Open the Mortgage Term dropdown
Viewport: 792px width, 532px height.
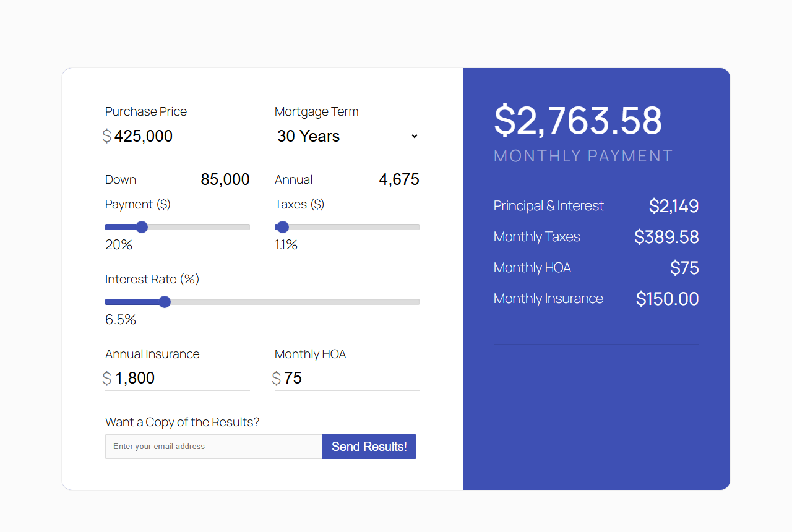(347, 136)
